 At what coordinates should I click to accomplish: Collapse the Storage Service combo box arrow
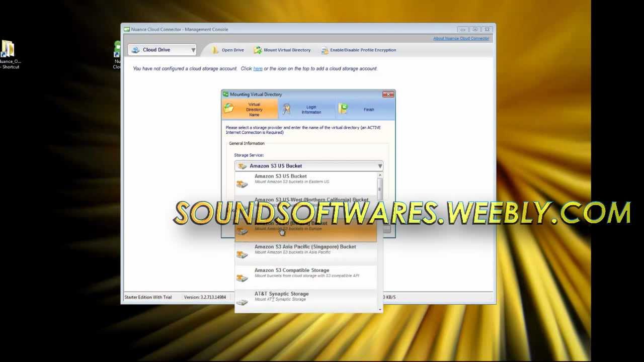[x=380, y=166]
